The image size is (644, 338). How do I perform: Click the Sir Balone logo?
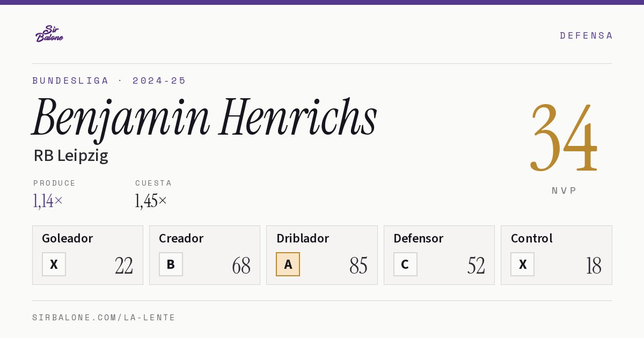point(49,34)
